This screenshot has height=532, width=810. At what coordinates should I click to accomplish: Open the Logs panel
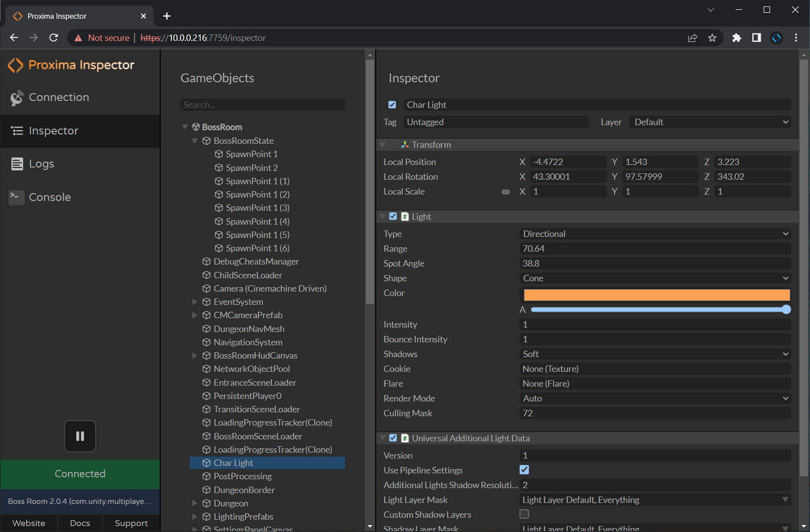click(x=41, y=164)
